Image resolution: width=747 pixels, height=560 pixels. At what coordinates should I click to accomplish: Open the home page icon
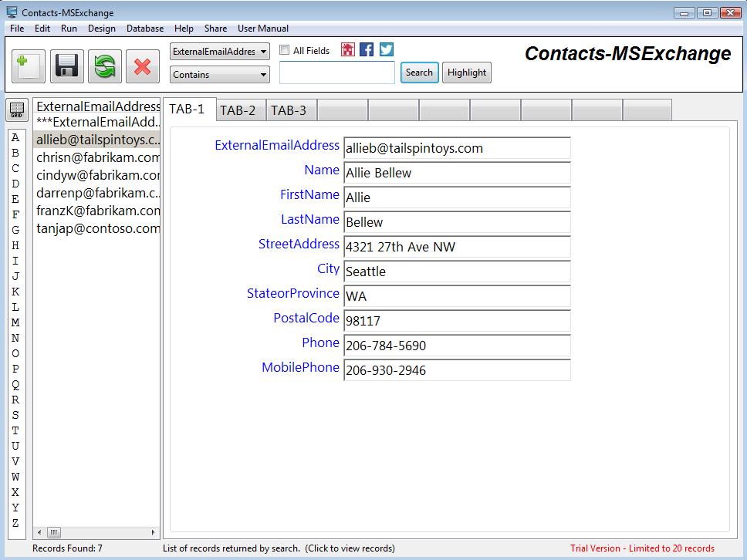[348, 49]
